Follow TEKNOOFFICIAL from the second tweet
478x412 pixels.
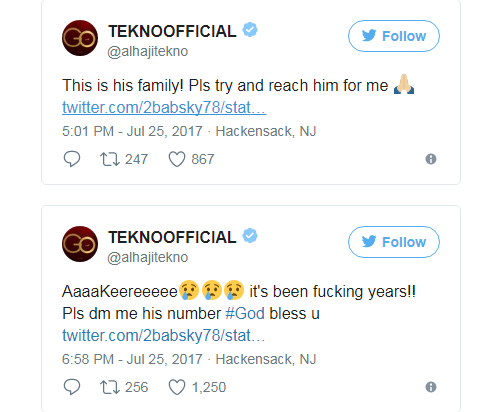tap(394, 242)
